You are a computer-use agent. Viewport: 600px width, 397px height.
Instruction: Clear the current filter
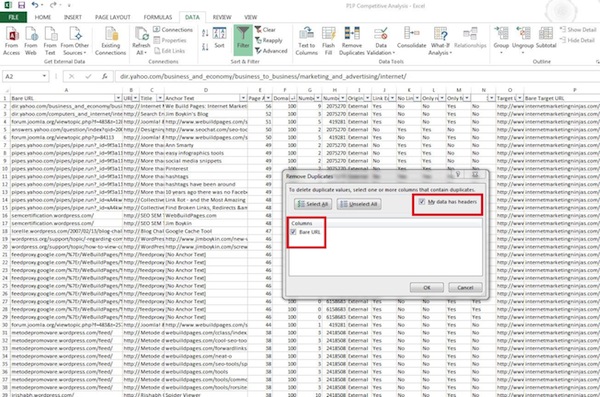coord(265,29)
